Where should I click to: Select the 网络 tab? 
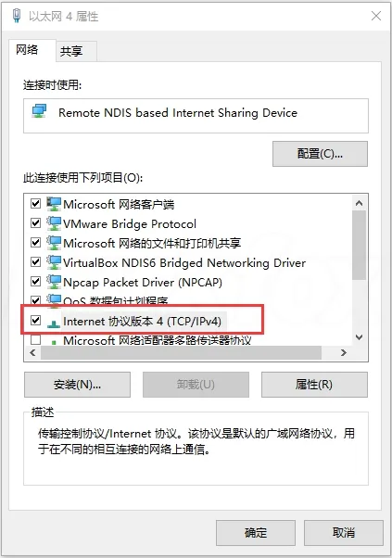[x=27, y=50]
